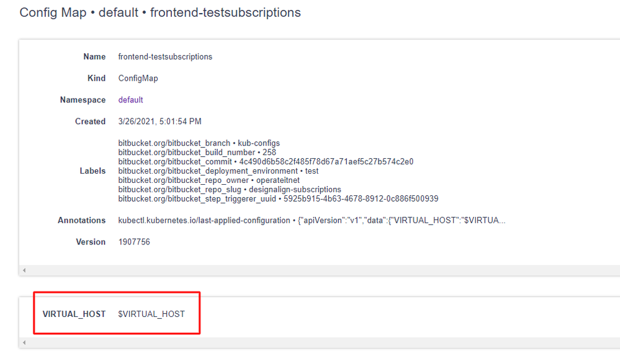Screen dimensions: 620x364
Task: Click the VIRTUAL_HOST data key
Action: 74,314
